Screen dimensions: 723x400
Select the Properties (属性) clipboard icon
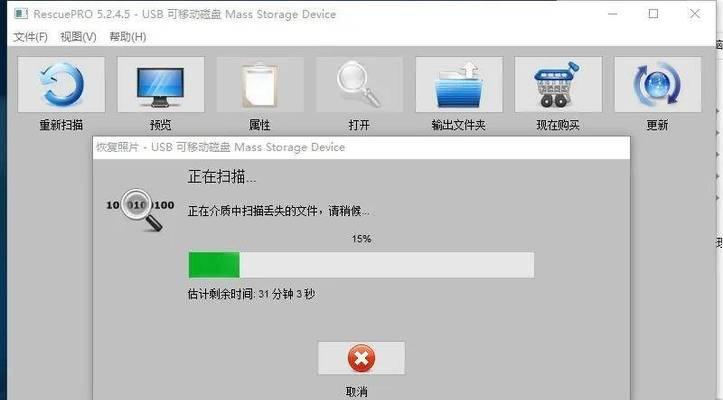[x=260, y=84]
